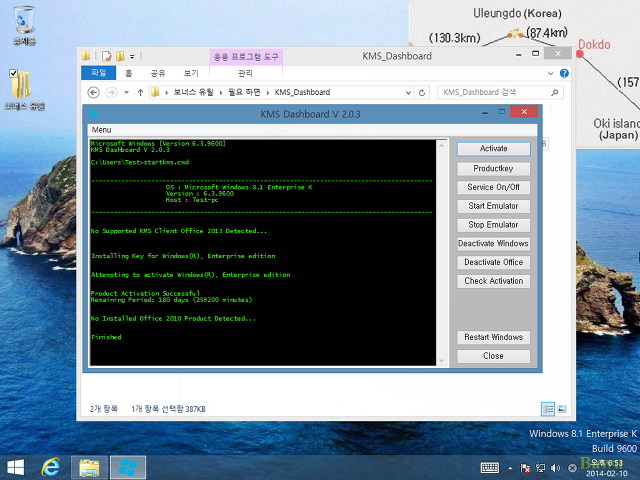Open the 파일 ribbon tab

tap(98, 73)
